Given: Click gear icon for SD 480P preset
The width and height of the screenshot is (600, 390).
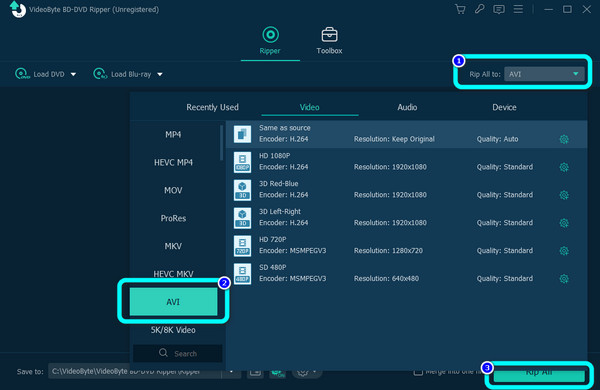Looking at the screenshot, I should point(564,279).
